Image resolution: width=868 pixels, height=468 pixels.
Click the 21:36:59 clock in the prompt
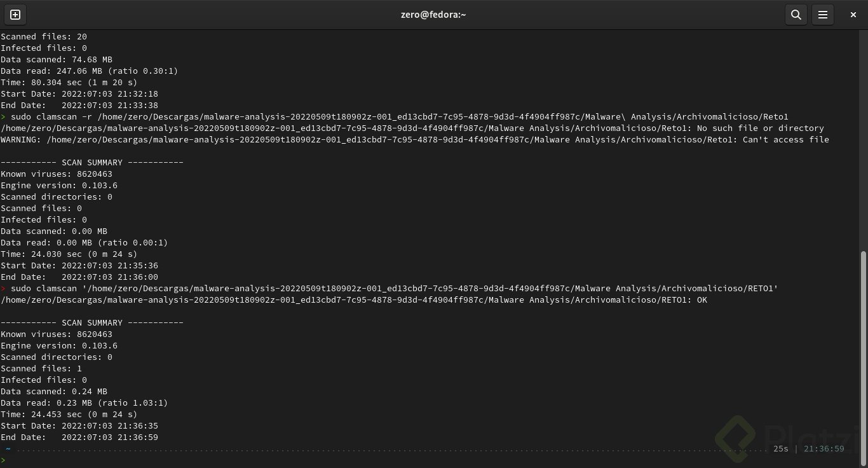click(x=824, y=449)
